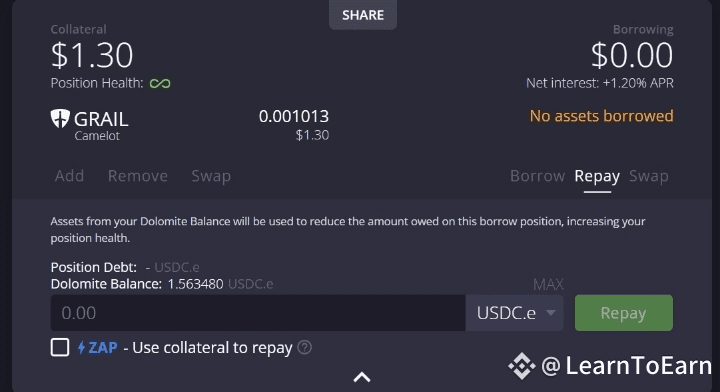Image resolution: width=720 pixels, height=392 pixels.
Task: Open the borrowing Swap tab
Action: click(x=648, y=176)
